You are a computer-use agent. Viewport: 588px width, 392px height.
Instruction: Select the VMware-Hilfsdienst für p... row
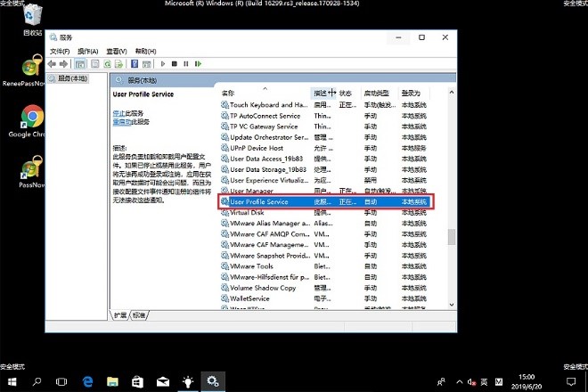click(x=324, y=277)
